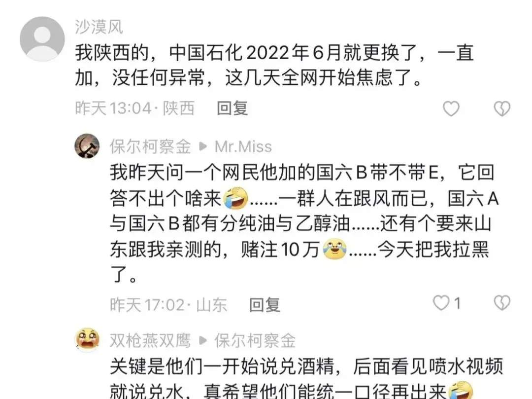Click the laughing emoji after 答不出个啥来
532x399 pixels.
pos(235,198)
